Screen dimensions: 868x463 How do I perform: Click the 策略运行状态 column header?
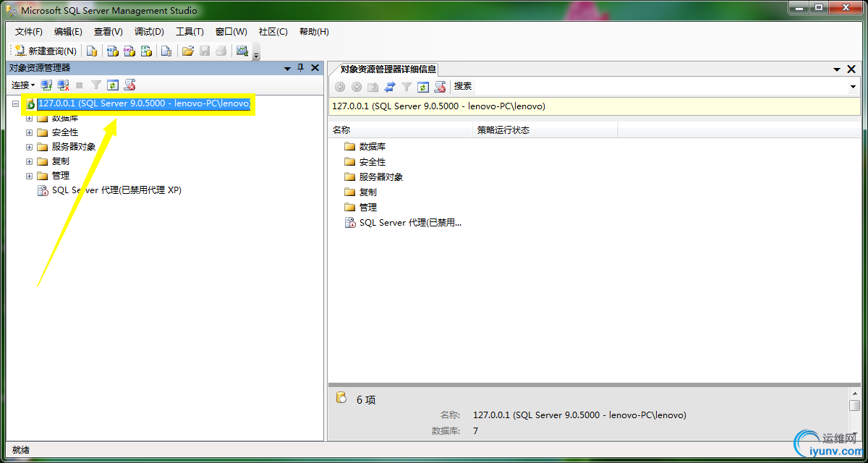point(545,130)
